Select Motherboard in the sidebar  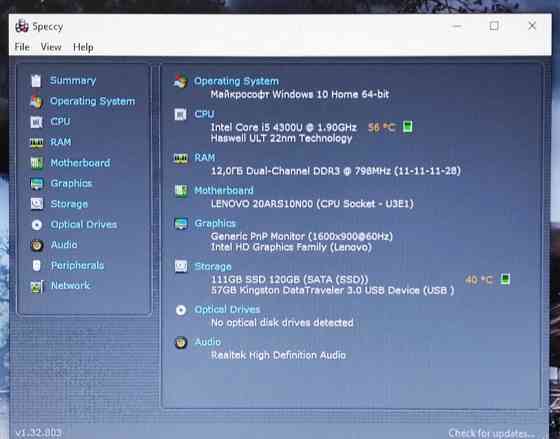[80, 163]
